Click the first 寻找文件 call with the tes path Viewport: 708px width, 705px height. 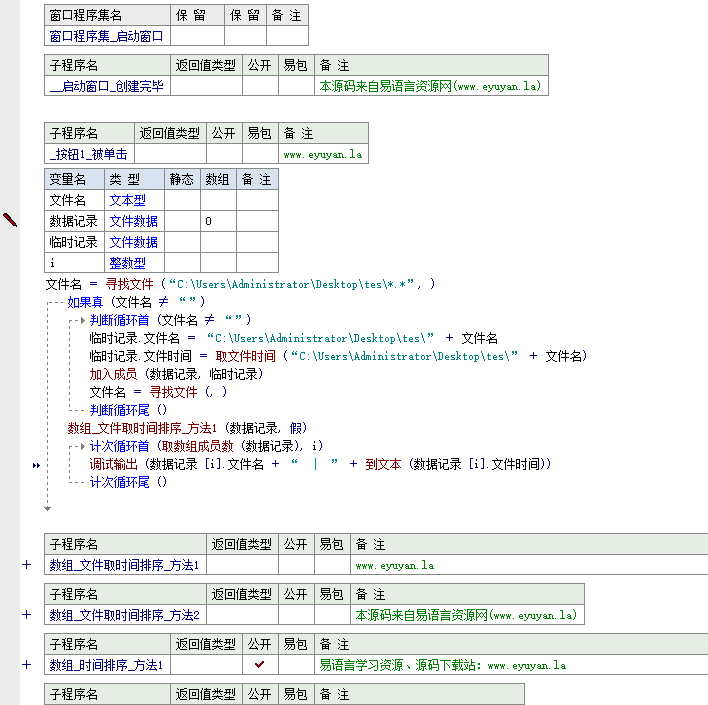[x=129, y=284]
